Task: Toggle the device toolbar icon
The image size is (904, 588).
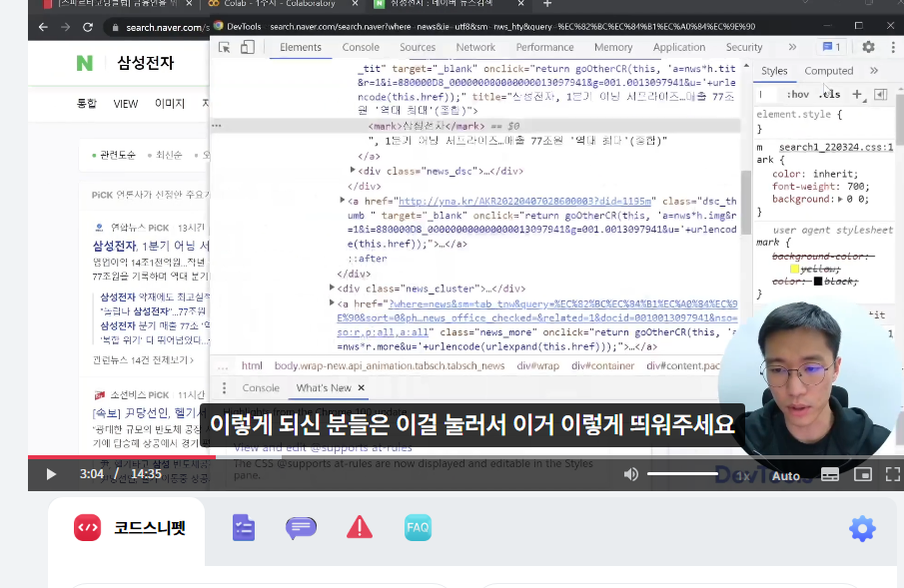Action: click(248, 47)
